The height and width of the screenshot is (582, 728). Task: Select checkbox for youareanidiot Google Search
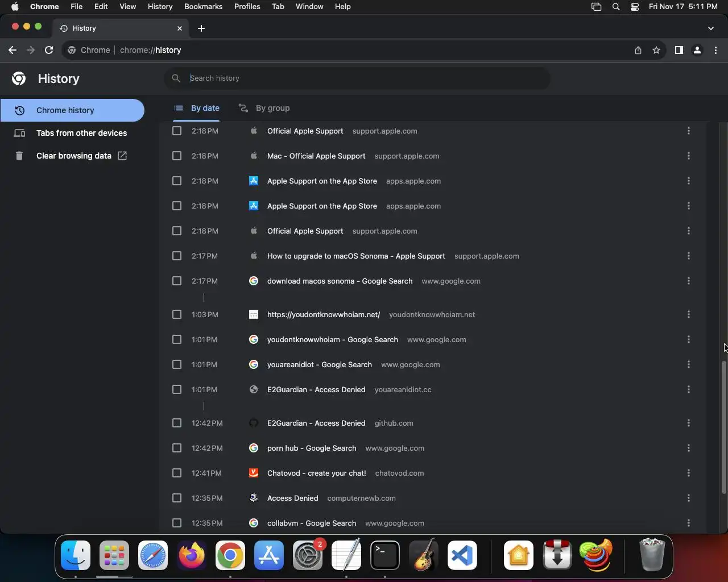(x=177, y=364)
